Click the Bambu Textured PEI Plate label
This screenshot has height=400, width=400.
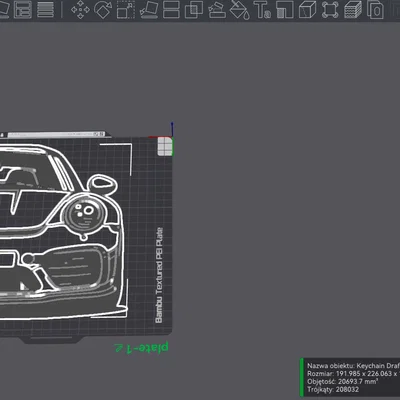pyautogui.click(x=159, y=275)
